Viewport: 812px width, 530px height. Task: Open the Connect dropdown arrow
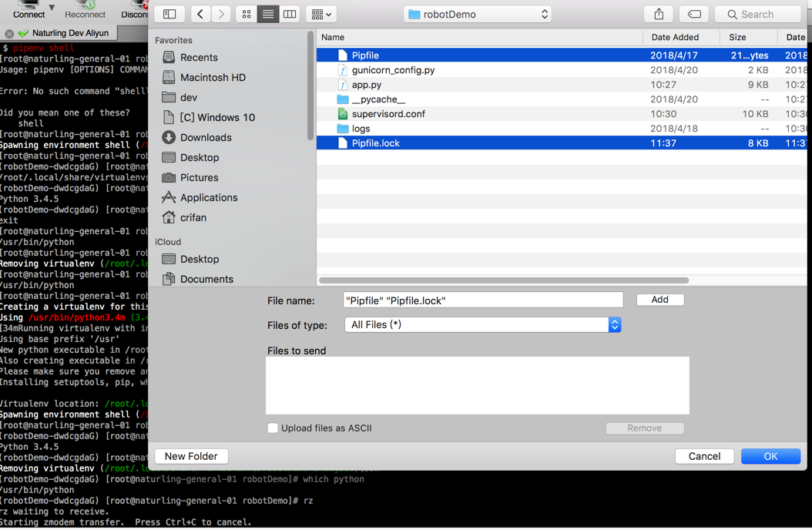(x=52, y=7)
